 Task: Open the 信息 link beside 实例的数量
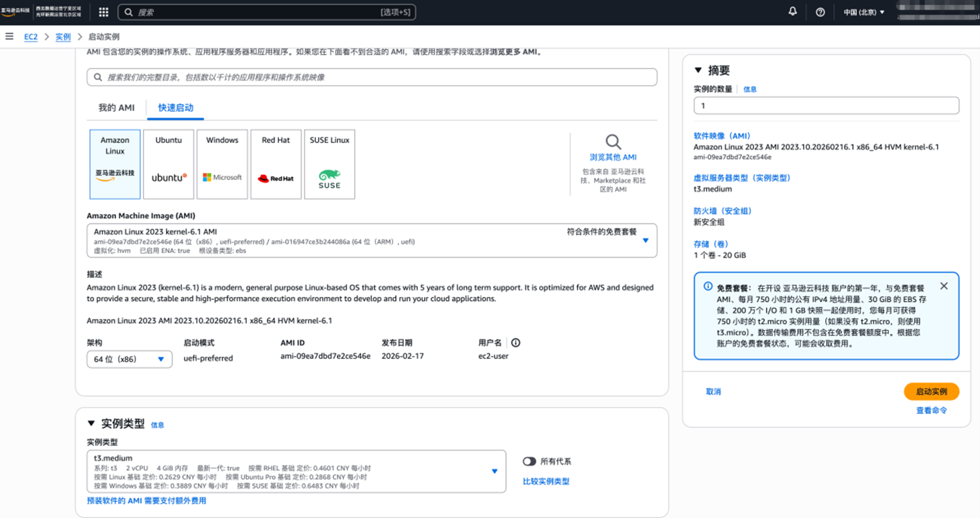pos(750,89)
